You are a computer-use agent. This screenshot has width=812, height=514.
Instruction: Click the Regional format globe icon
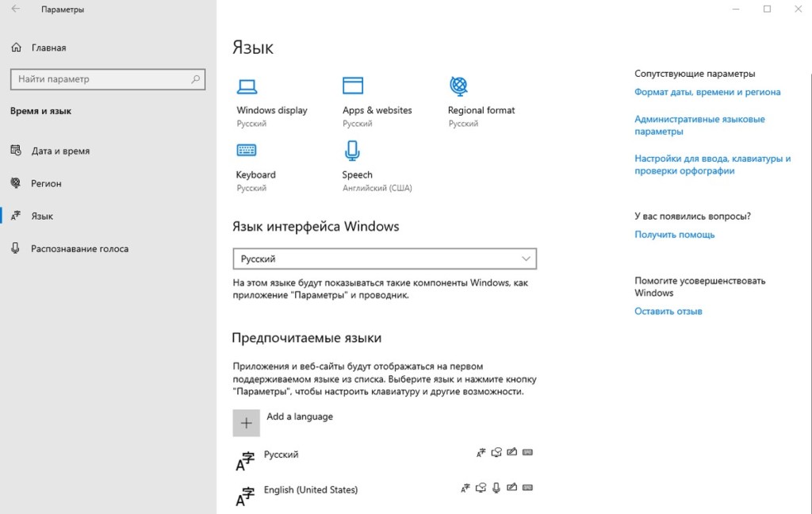pos(459,86)
